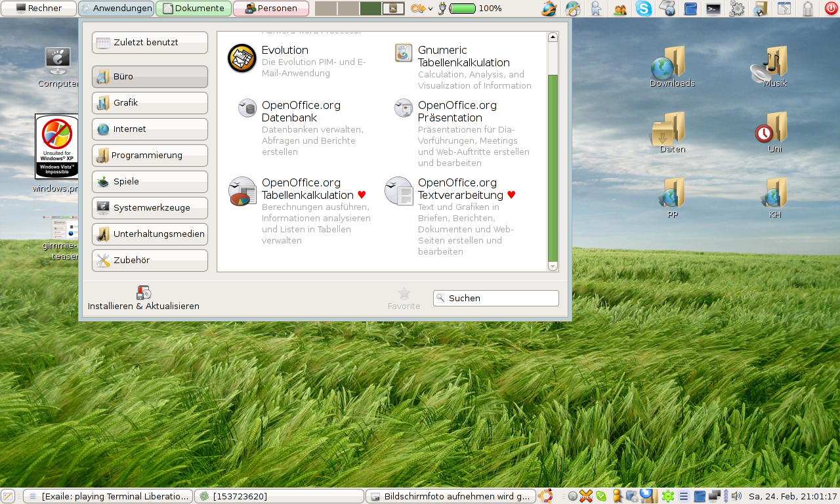Launch Skype from the top panel
Image resolution: width=840 pixels, height=504 pixels.
point(644,9)
